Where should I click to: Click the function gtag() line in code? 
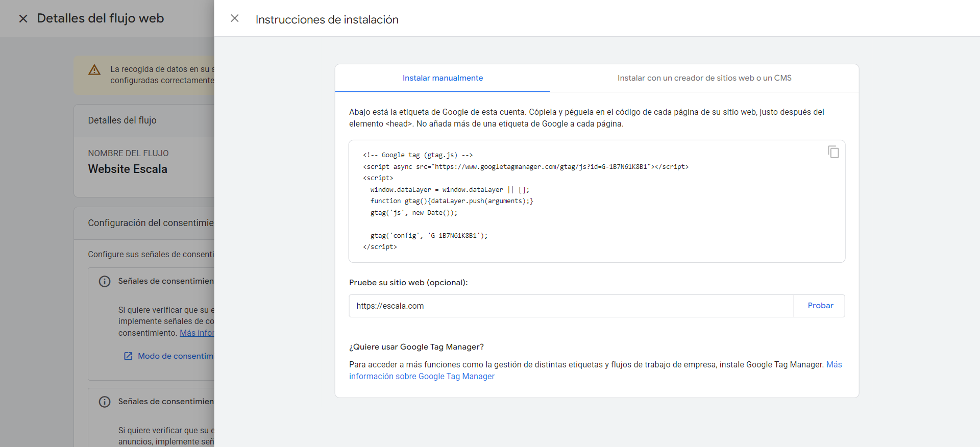tap(452, 201)
